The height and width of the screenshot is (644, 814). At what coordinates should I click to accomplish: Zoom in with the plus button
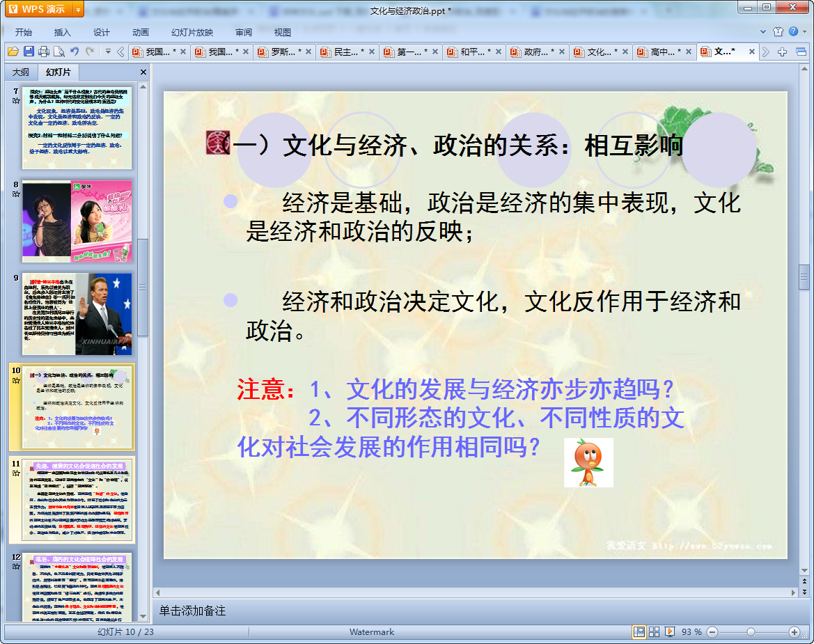795,632
